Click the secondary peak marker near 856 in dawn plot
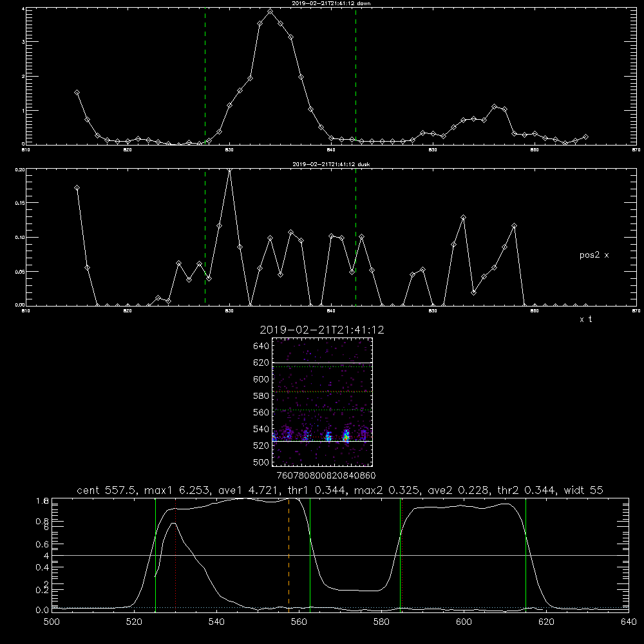The height and width of the screenshot is (644, 644). [x=494, y=107]
